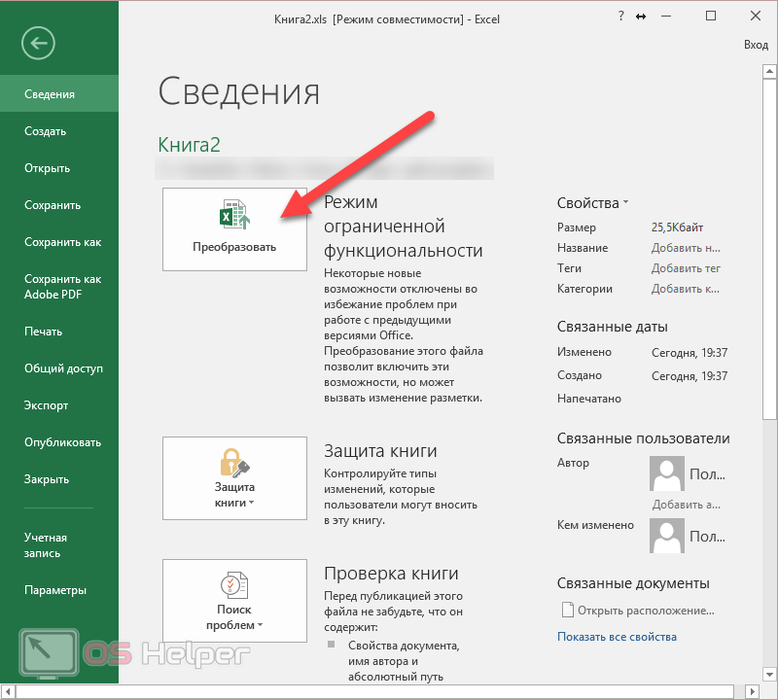Click the 25,5Кбайт size value

(x=677, y=227)
